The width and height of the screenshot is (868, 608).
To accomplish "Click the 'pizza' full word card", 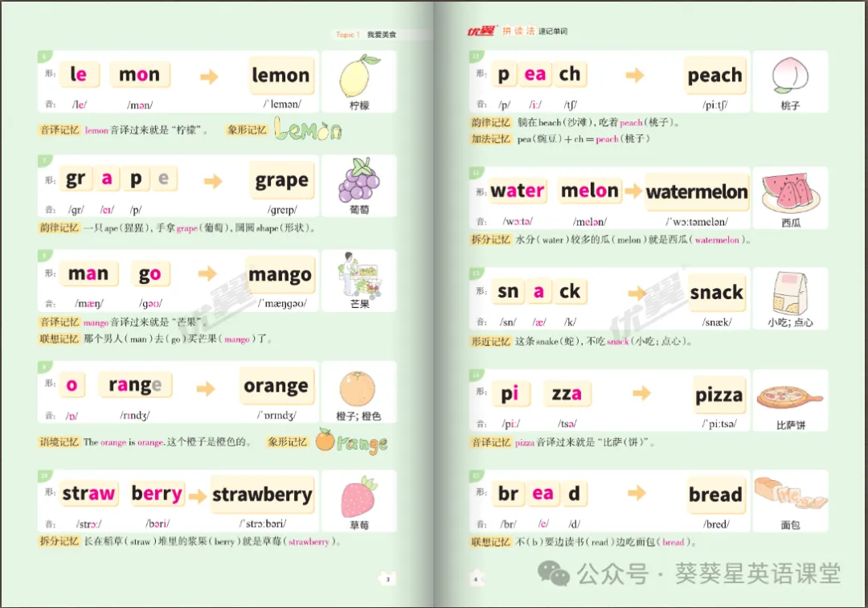I will tap(719, 395).
